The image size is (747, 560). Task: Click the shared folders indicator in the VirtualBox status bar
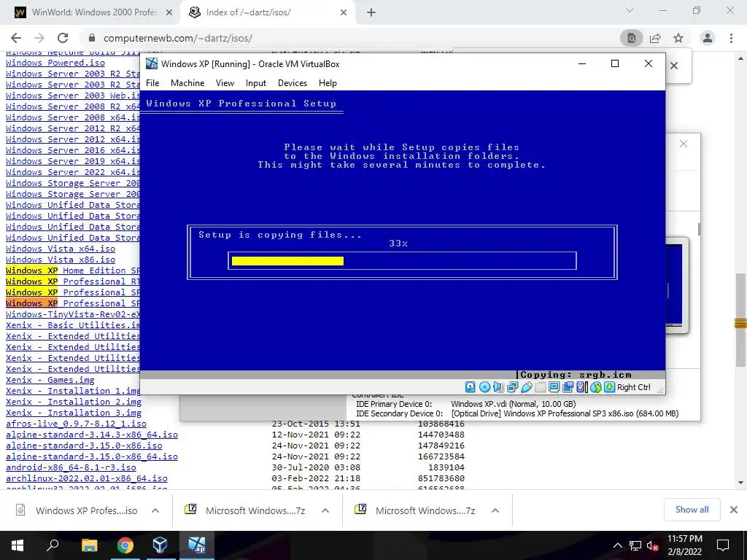click(540, 387)
